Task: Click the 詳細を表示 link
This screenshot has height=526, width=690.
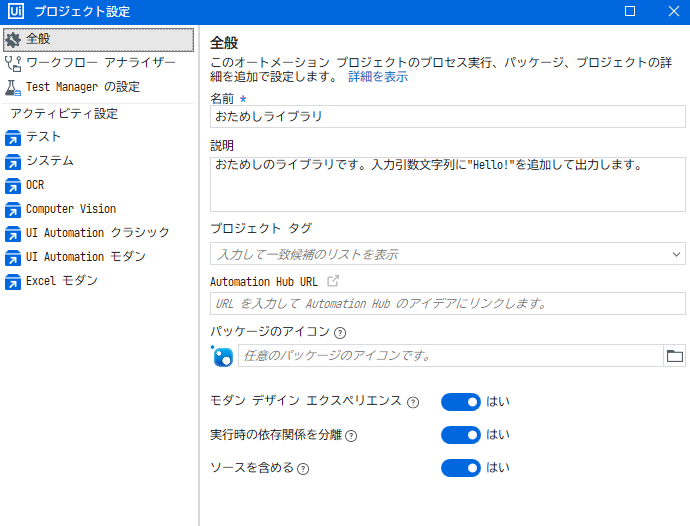Action: [378, 77]
